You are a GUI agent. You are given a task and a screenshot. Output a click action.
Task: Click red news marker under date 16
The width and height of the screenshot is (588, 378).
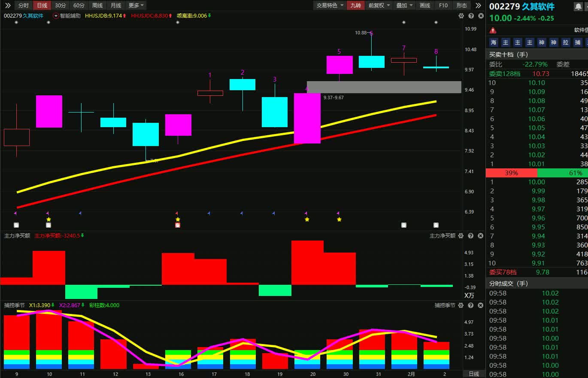[178, 225]
